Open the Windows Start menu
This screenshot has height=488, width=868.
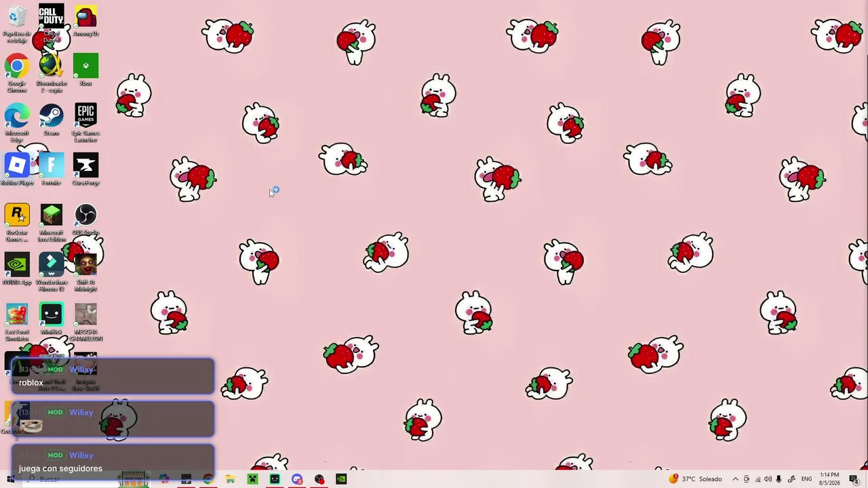click(x=10, y=479)
